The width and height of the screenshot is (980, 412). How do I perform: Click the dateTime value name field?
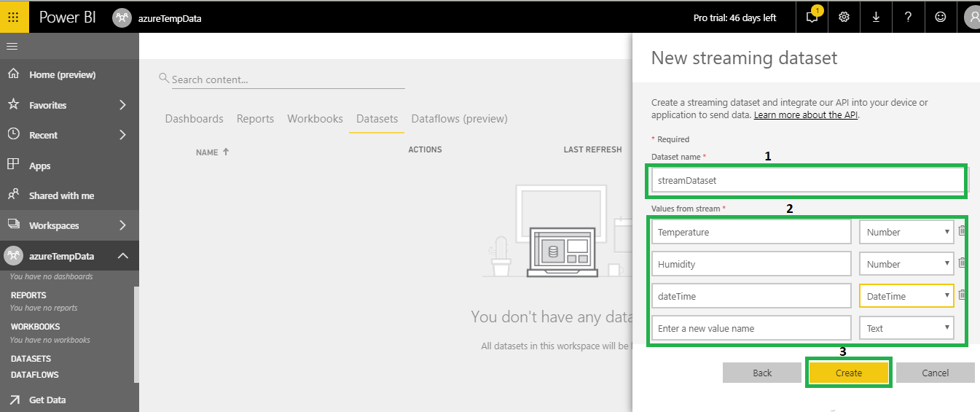tap(751, 296)
